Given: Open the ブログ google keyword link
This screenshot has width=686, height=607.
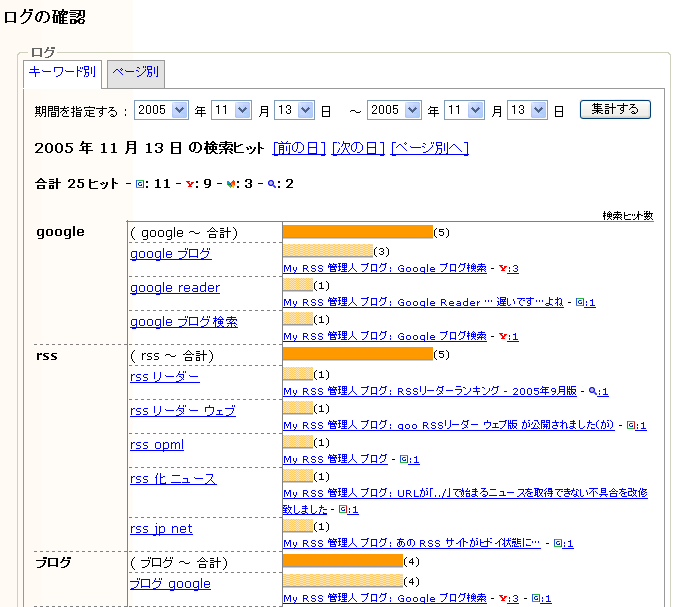Looking at the screenshot, I should pos(170,584).
